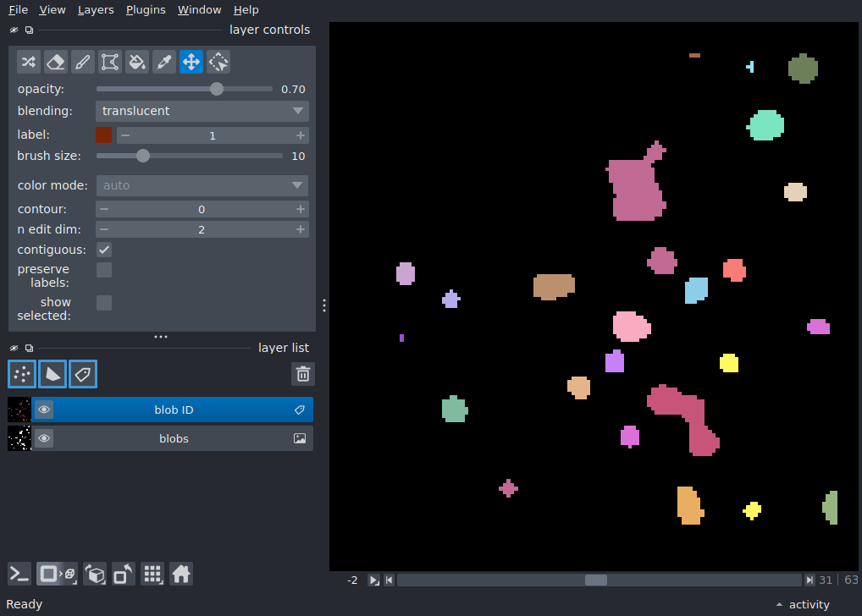
Task: Step to next slice
Action: point(810,580)
